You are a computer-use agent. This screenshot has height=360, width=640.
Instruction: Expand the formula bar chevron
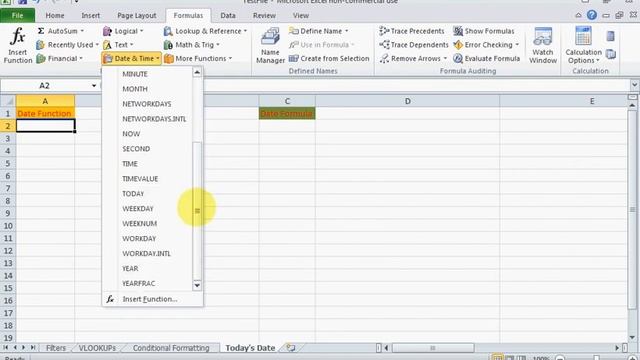click(x=634, y=85)
